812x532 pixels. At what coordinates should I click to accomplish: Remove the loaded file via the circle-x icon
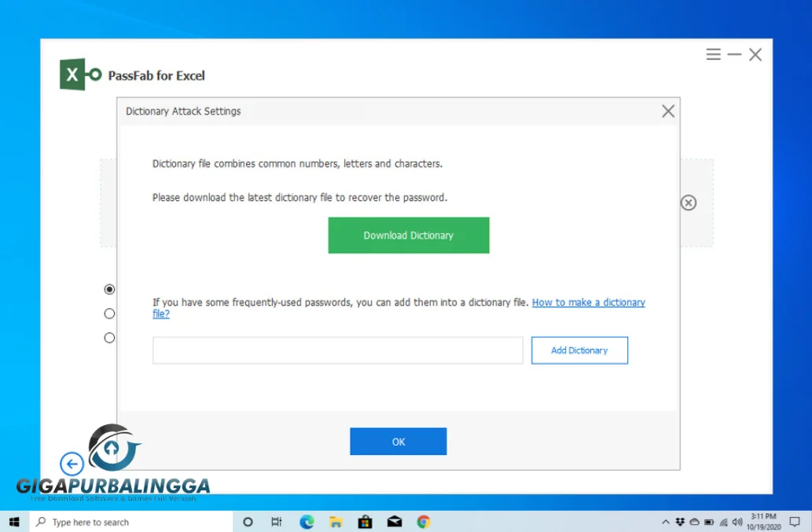(689, 203)
